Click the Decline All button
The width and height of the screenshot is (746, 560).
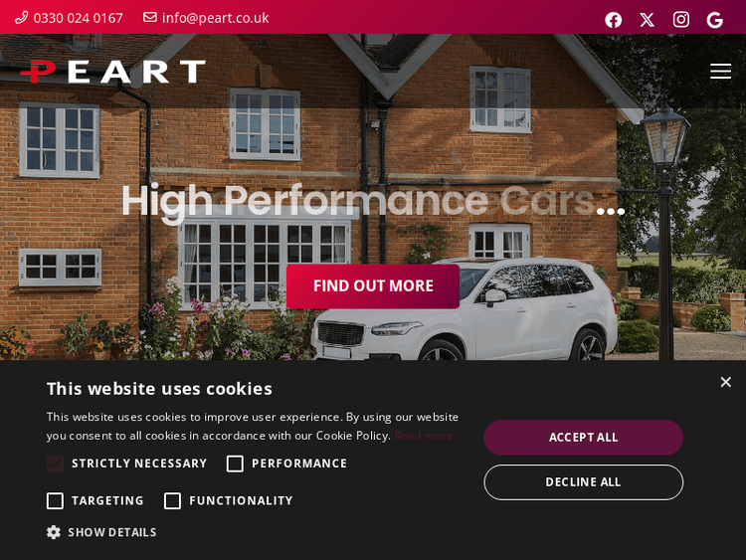coord(583,482)
